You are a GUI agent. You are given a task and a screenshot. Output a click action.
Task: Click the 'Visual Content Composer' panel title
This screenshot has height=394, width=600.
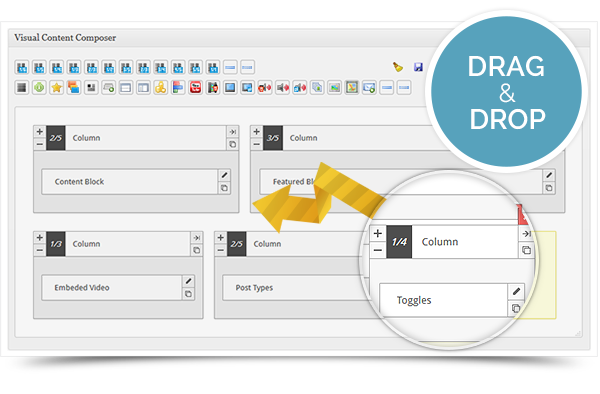click(65, 37)
